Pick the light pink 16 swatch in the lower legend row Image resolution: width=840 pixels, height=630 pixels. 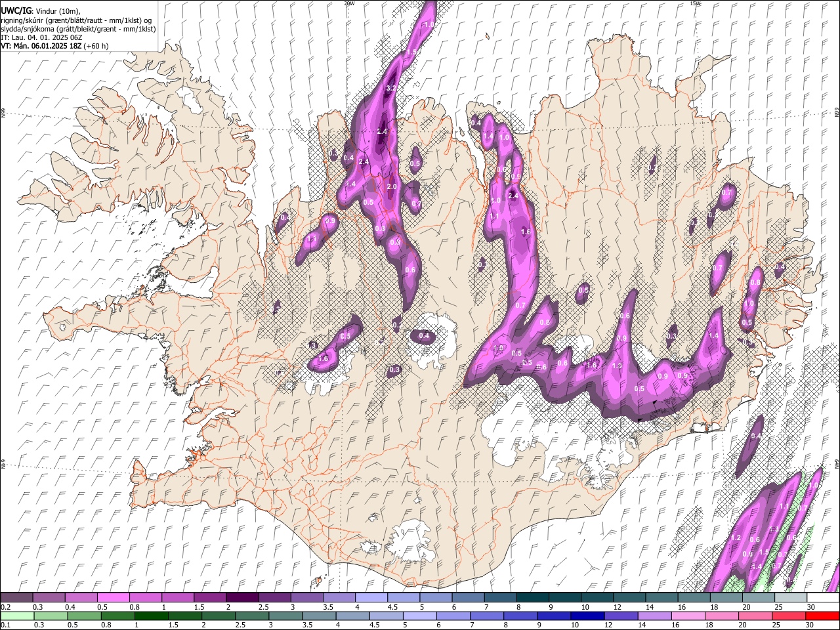coord(688,616)
